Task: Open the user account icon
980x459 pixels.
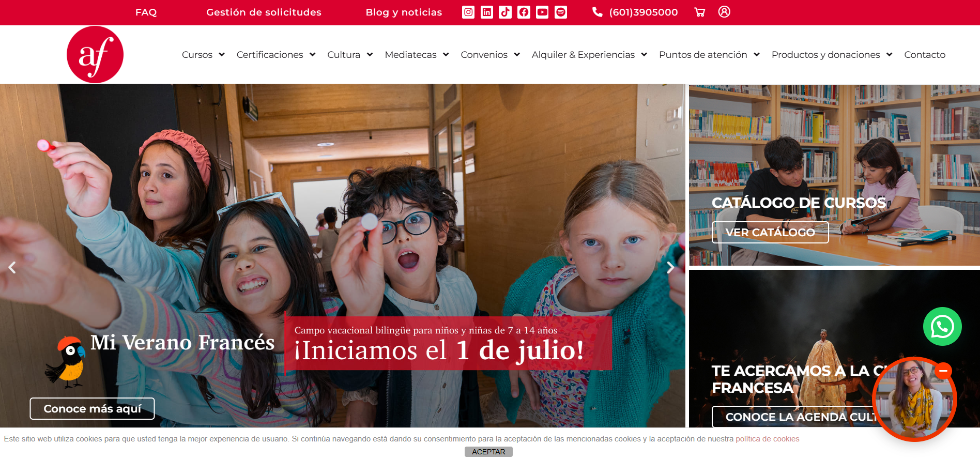Action: click(x=724, y=11)
